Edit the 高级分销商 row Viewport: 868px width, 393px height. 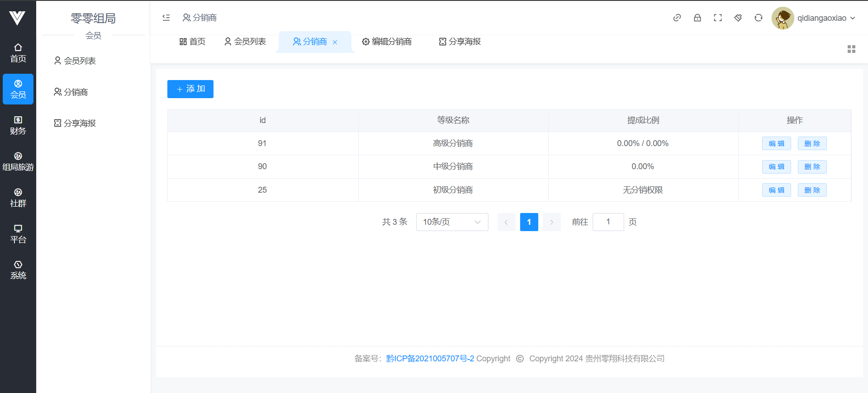tap(776, 143)
